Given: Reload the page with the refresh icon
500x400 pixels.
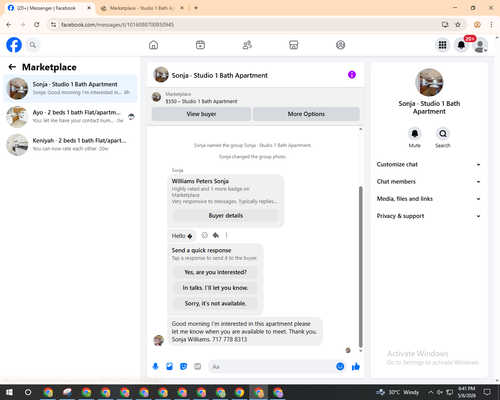Looking at the screenshot, I should (x=37, y=25).
